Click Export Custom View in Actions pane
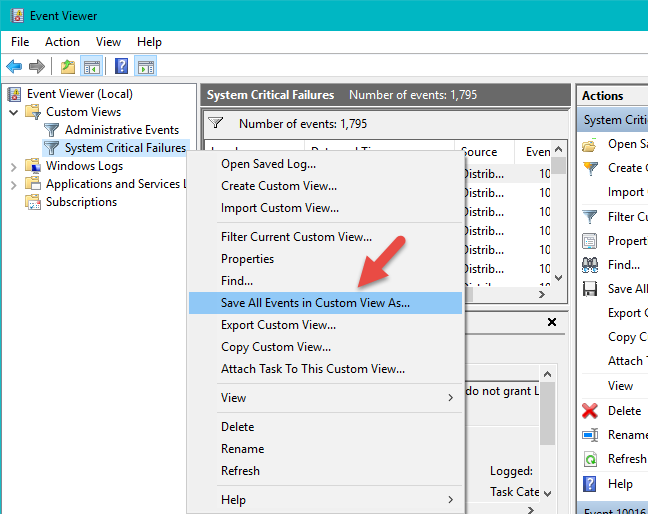This screenshot has width=648, height=514. [627, 313]
